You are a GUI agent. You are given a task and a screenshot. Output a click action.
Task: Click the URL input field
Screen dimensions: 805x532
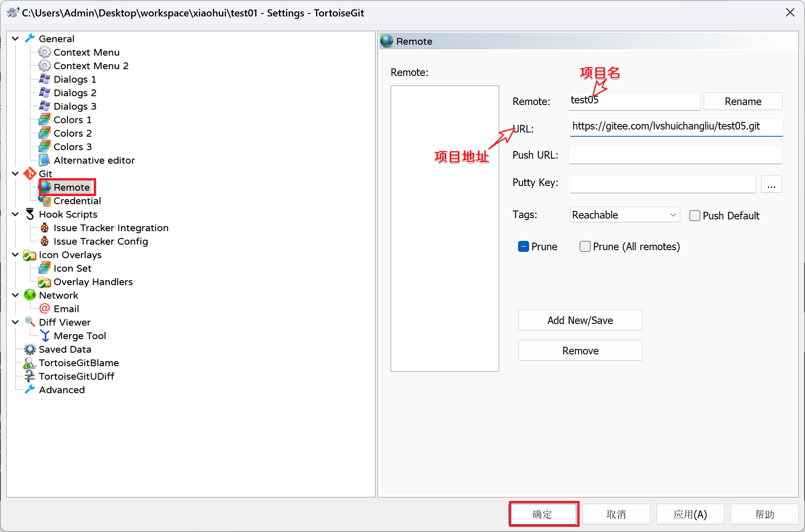coord(676,127)
